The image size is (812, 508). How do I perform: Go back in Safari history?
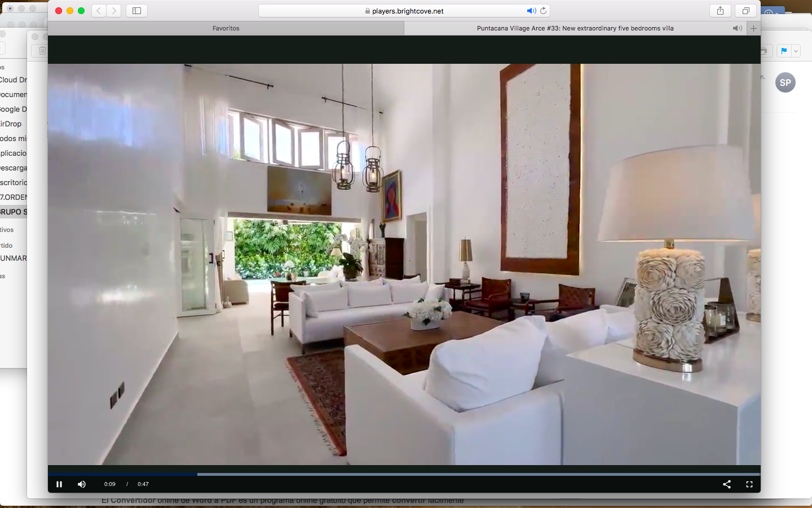pos(99,11)
